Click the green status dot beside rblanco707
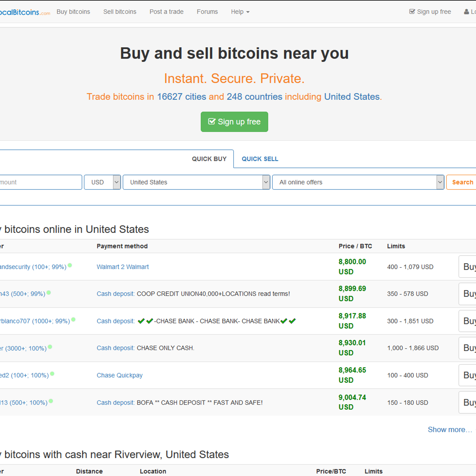 (x=73, y=320)
